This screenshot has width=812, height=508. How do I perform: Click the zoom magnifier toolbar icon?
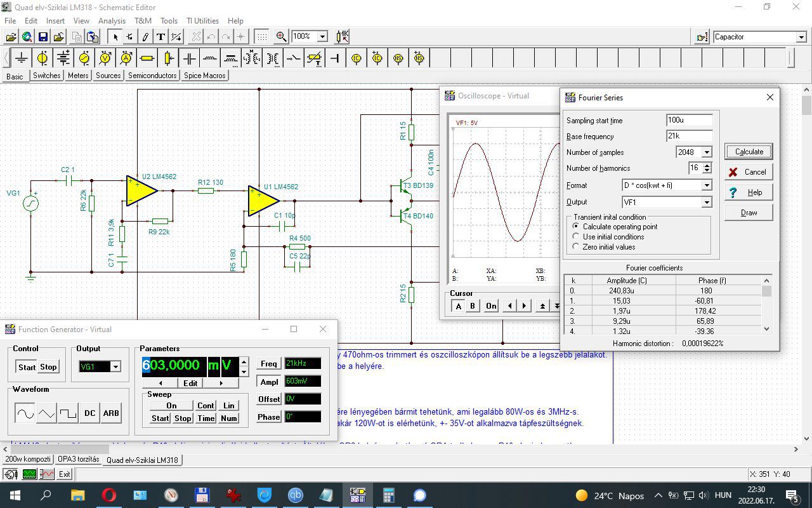coord(281,37)
